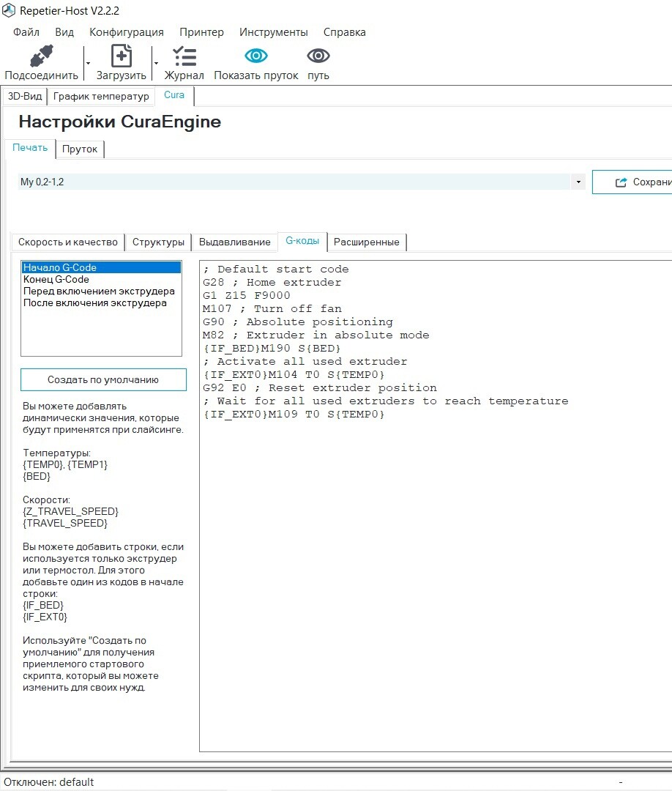Expand the arrow next to Загрузить

pyautogui.click(x=156, y=64)
